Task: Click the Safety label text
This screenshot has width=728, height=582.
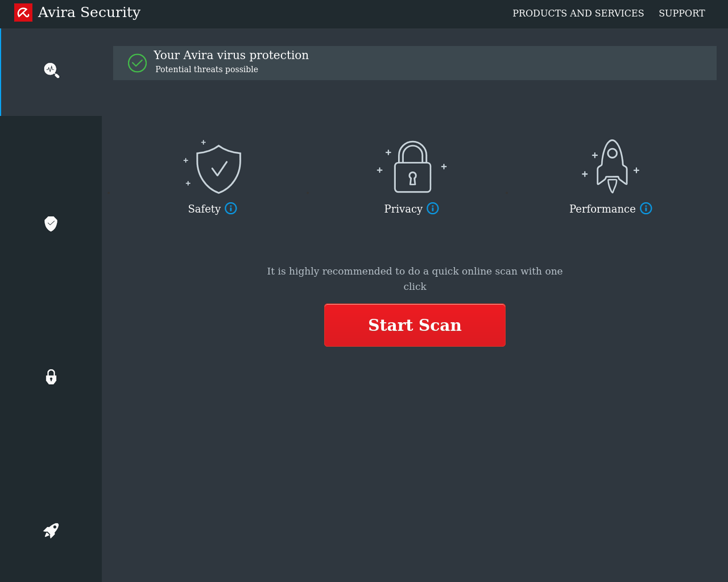Action: click(204, 209)
